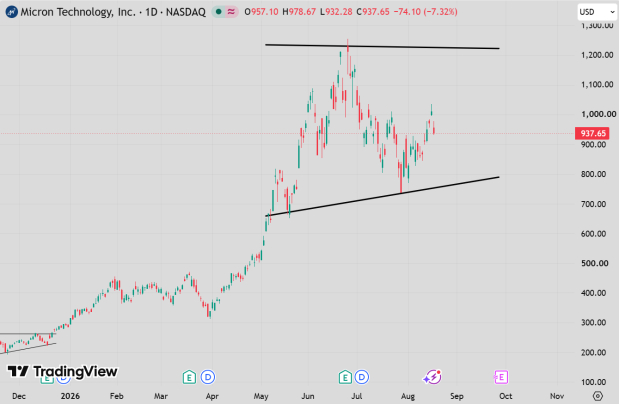
Task: Click the Oct label on time axis
Action: (505, 396)
